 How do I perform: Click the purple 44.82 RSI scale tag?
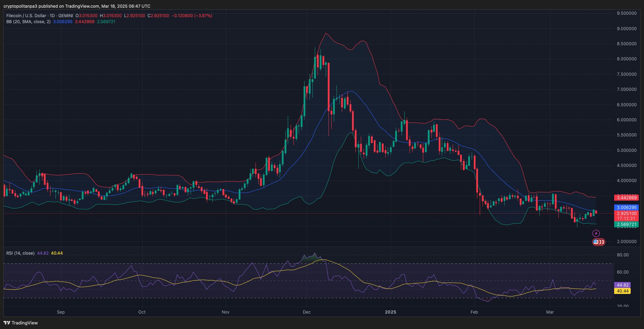pyautogui.click(x=622, y=285)
